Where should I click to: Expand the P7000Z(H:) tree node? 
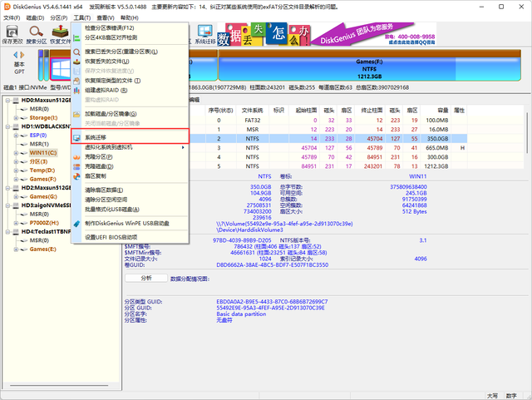point(16,223)
